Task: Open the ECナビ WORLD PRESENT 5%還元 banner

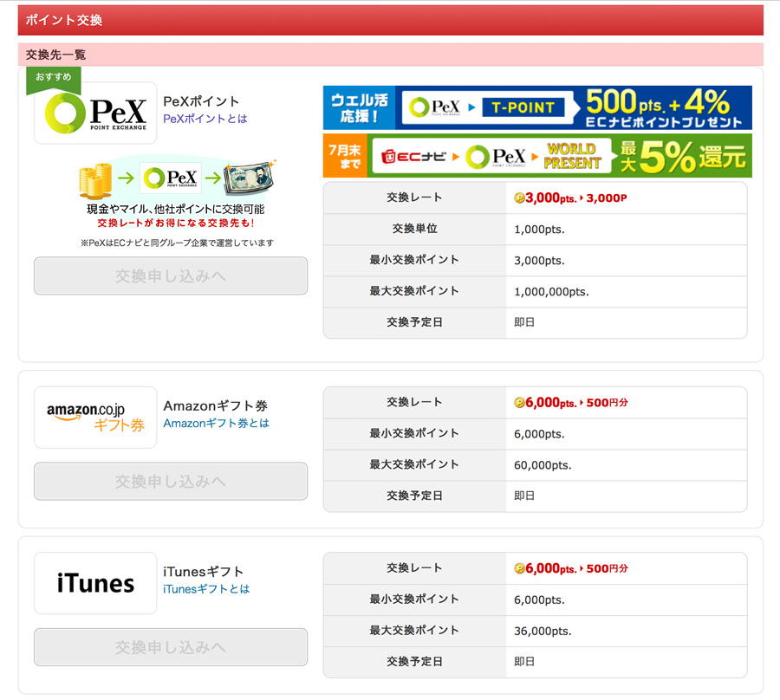Action: (537, 156)
